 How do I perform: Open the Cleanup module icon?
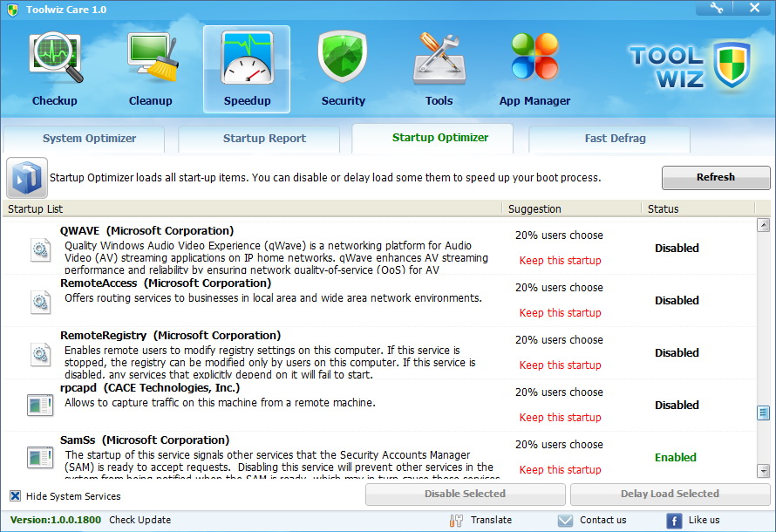click(152, 58)
